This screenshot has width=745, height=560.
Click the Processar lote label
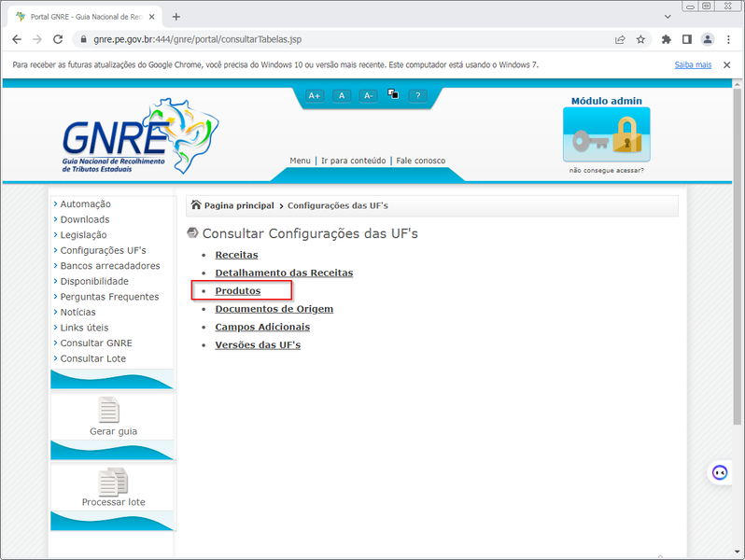click(113, 502)
